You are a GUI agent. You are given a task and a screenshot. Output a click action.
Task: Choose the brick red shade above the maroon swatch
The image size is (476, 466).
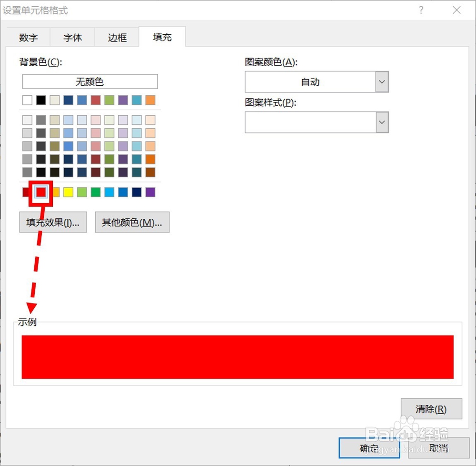click(x=96, y=159)
